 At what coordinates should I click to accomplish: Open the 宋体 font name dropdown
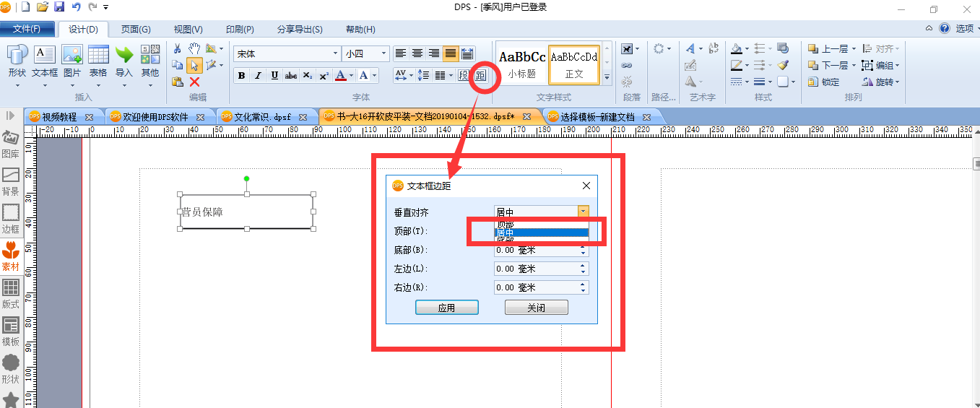pos(335,53)
